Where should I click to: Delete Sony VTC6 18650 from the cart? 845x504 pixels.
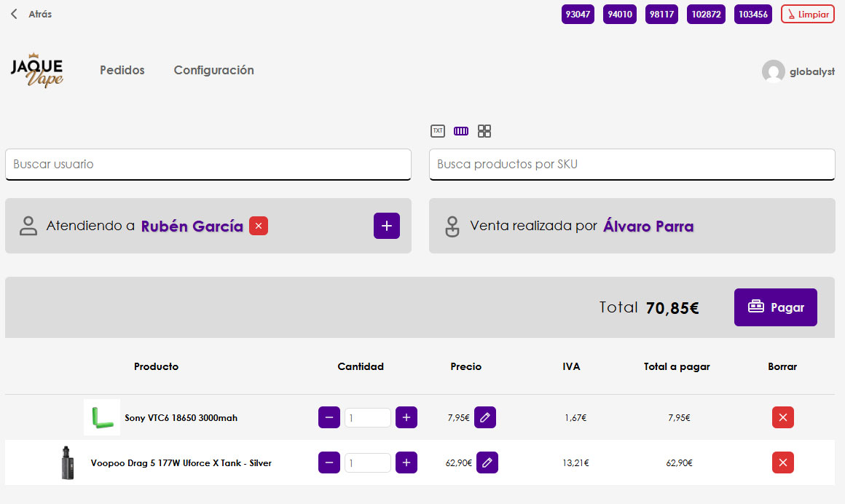click(782, 417)
